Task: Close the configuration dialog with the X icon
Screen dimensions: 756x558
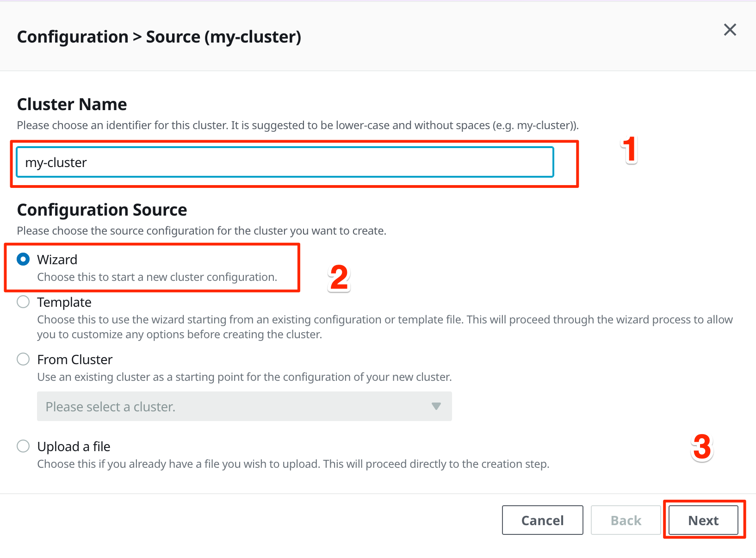Action: click(730, 30)
